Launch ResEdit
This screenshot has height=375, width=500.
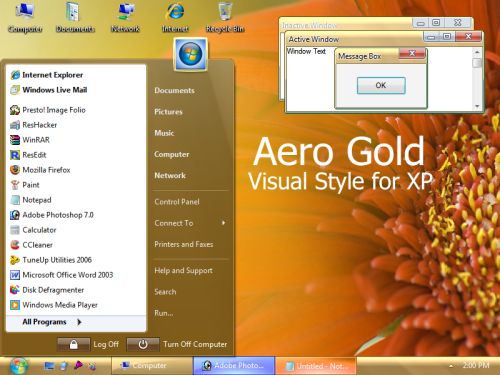click(x=28, y=155)
